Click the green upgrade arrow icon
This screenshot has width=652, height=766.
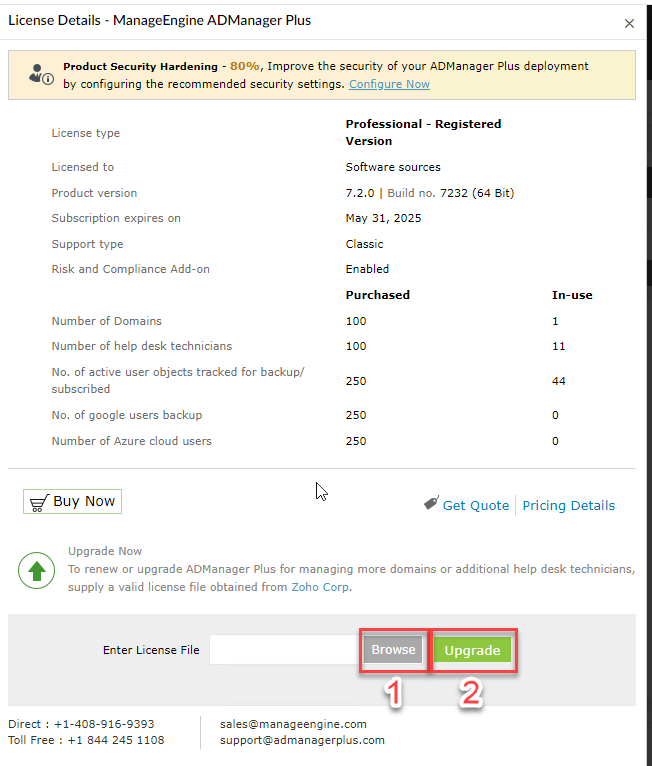[37, 571]
